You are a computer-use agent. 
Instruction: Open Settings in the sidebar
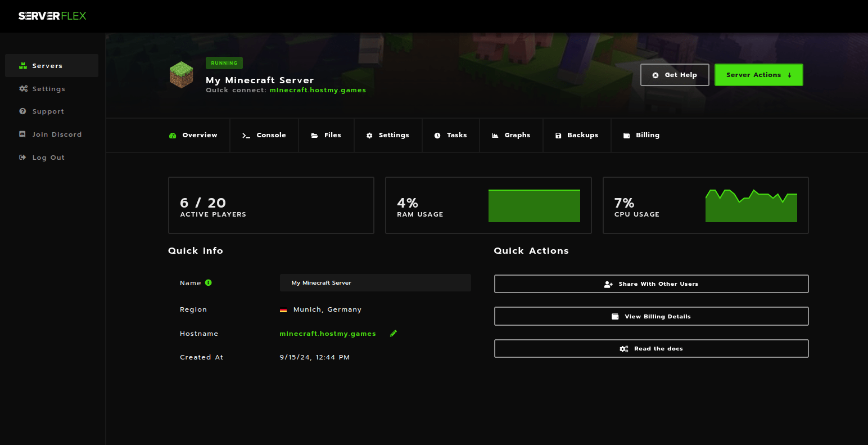click(x=52, y=89)
